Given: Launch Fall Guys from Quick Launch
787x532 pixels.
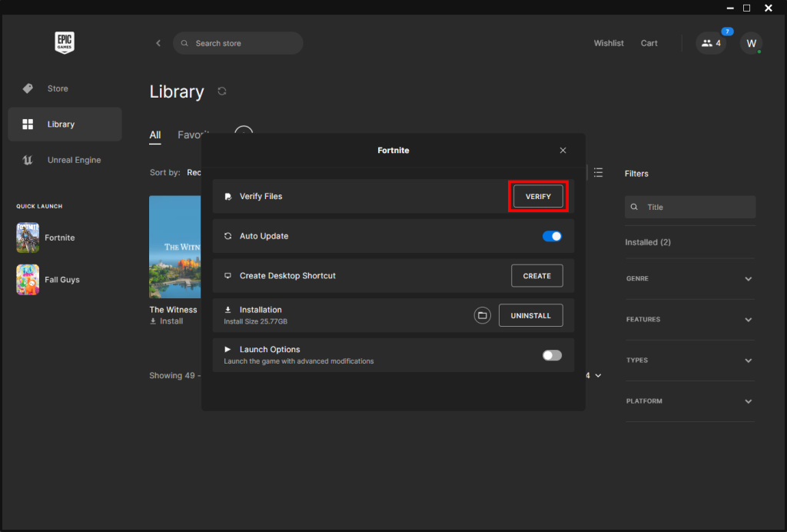Looking at the screenshot, I should click(48, 280).
